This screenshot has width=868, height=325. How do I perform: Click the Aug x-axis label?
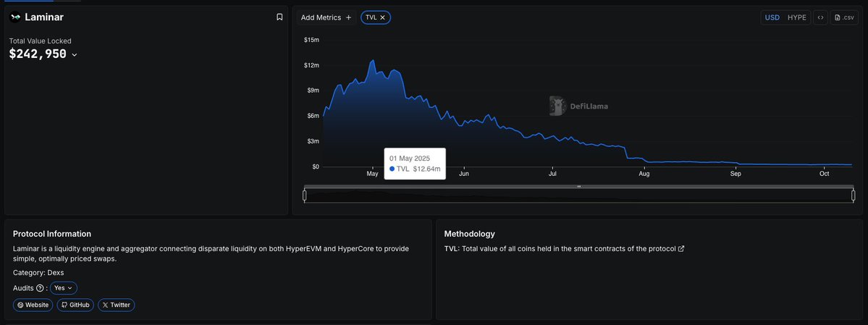click(644, 174)
